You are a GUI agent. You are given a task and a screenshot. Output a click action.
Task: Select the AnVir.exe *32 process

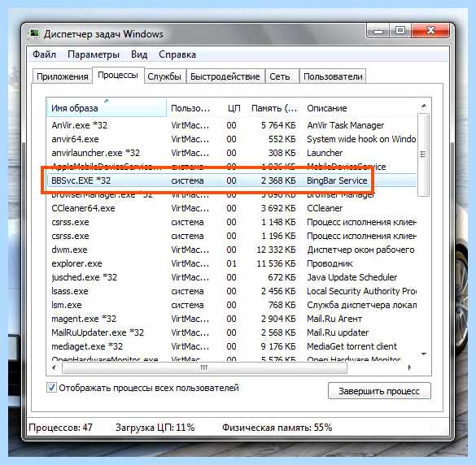click(x=232, y=125)
